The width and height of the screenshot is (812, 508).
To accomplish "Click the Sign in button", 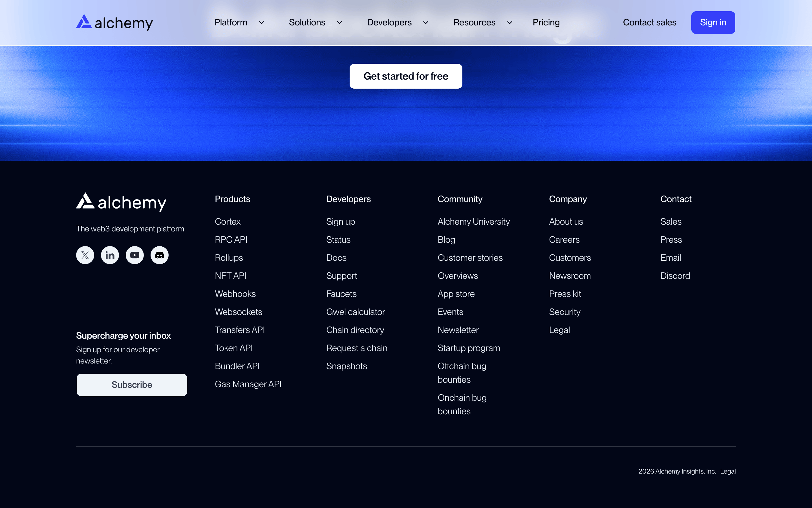I will point(713,23).
